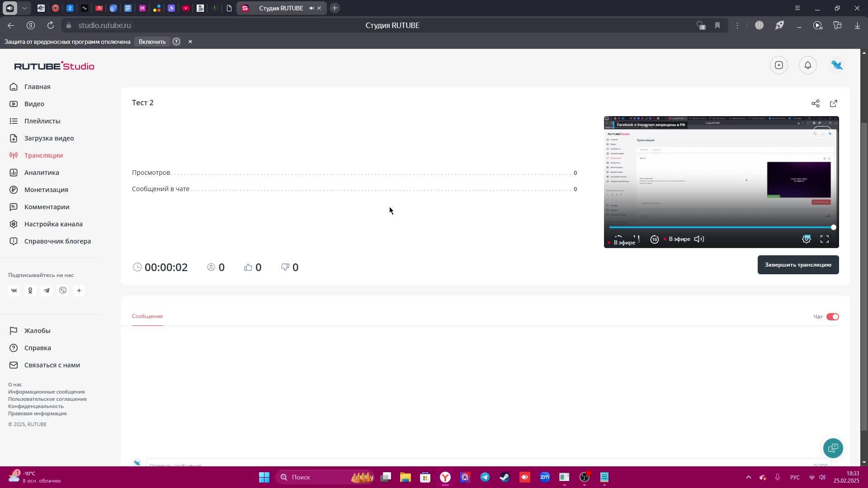Reload the page in the browser
This screenshot has width=868, height=488.
(51, 25)
